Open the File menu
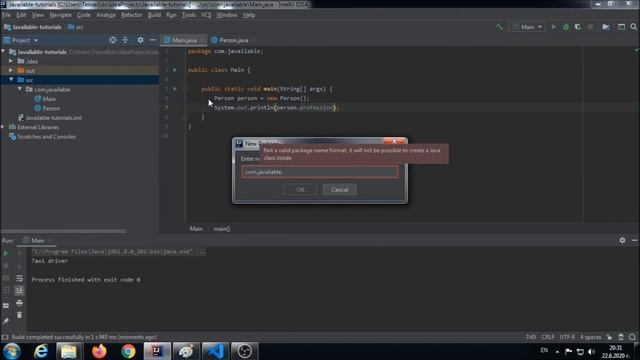This screenshot has height=360, width=640. coord(7,15)
